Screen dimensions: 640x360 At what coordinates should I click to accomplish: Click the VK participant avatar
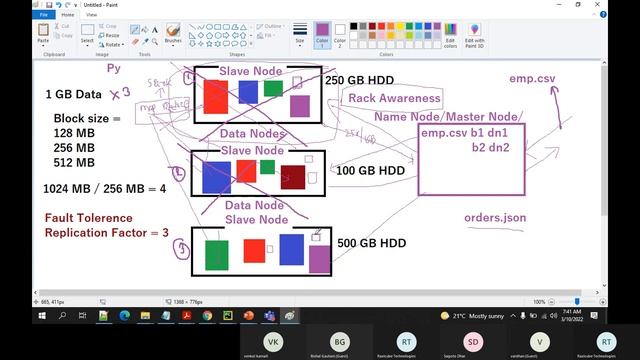(x=273, y=342)
